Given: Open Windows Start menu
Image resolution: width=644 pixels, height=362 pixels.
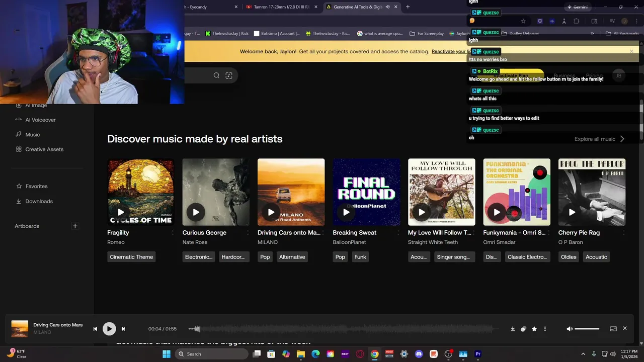Looking at the screenshot, I should (x=167, y=354).
